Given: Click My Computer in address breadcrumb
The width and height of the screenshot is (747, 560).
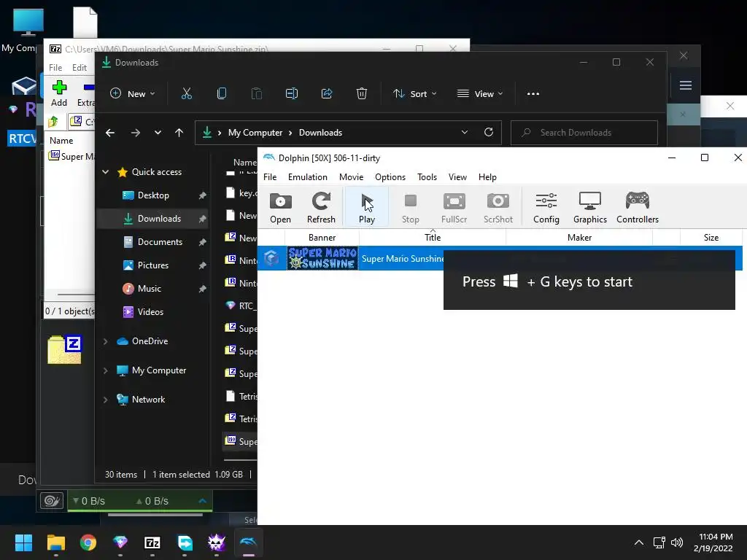Looking at the screenshot, I should 255,133.
